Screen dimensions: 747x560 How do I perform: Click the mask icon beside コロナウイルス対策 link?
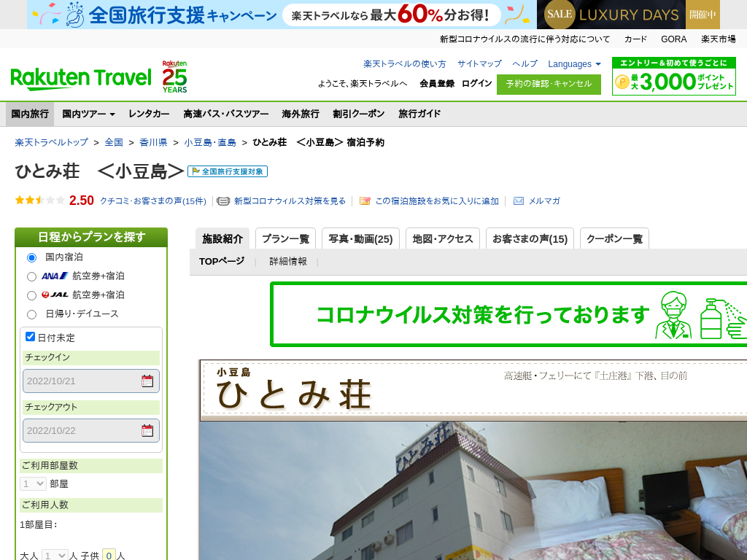click(x=223, y=201)
